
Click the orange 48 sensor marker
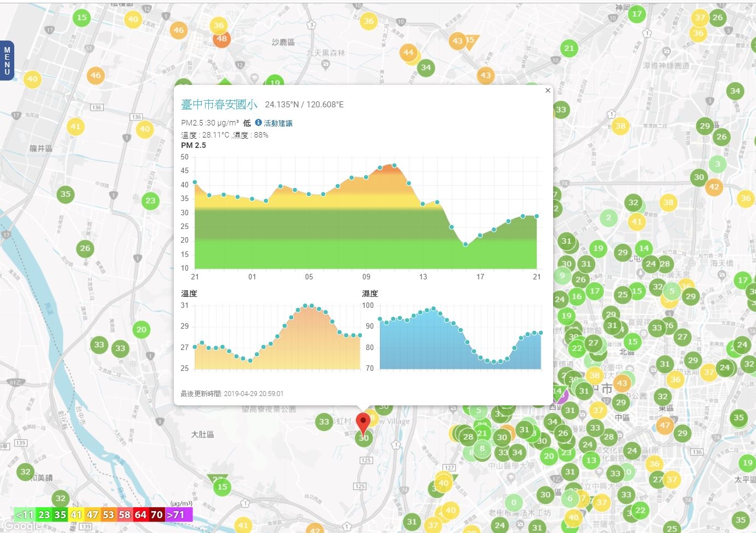[x=221, y=39]
